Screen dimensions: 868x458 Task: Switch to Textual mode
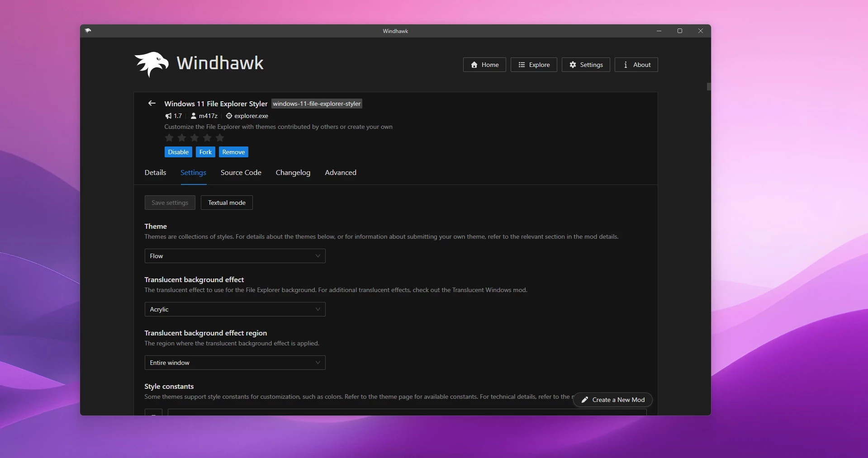pyautogui.click(x=227, y=203)
